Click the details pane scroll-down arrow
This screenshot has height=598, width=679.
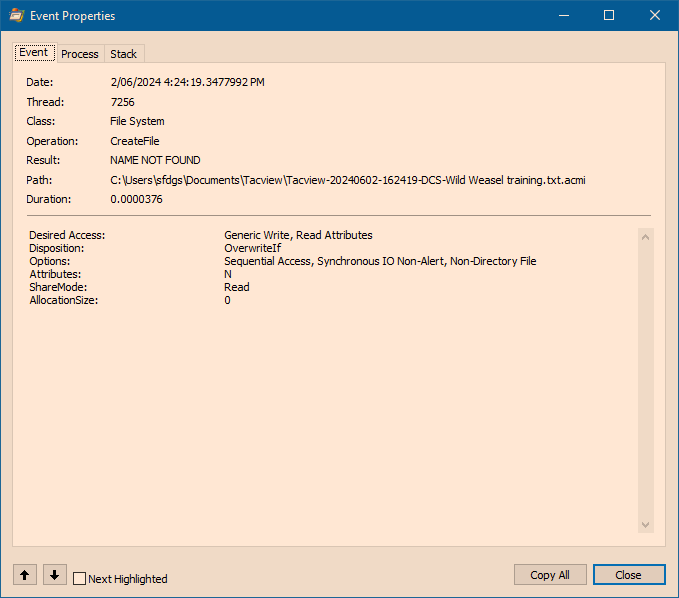(645, 525)
